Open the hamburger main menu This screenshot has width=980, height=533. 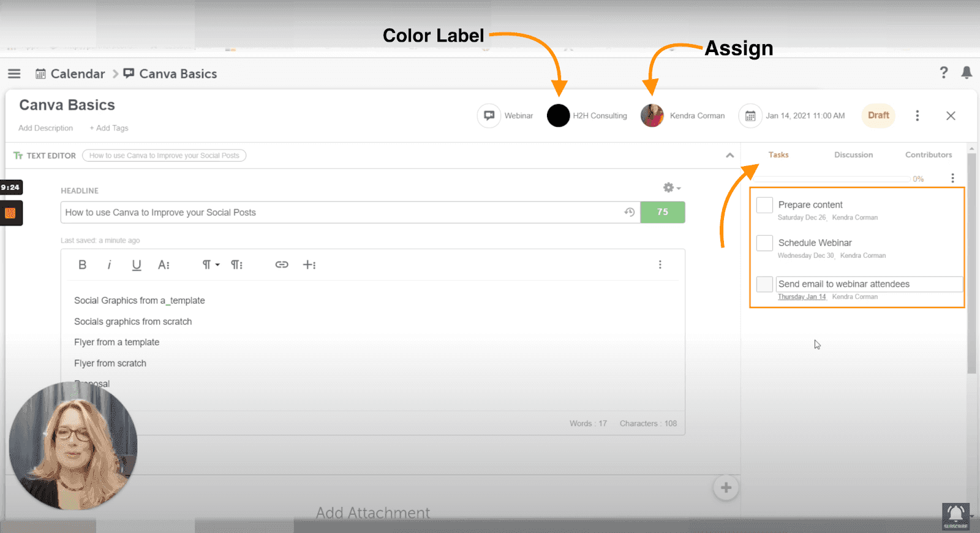tap(14, 74)
